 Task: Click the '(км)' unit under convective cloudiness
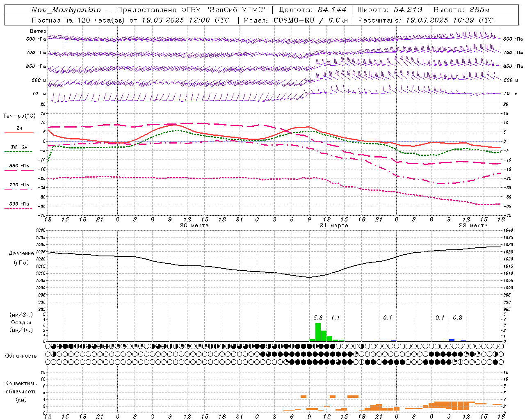21,399
